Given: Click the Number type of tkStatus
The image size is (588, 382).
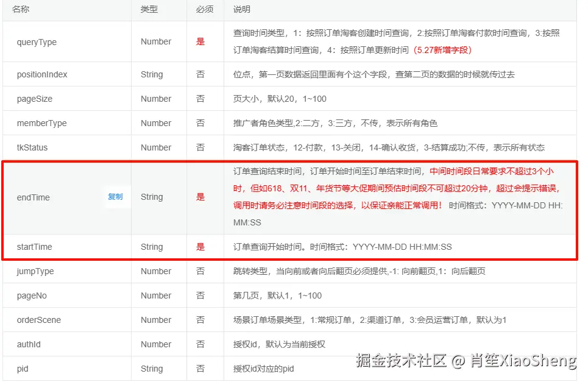Looking at the screenshot, I should point(156,147).
